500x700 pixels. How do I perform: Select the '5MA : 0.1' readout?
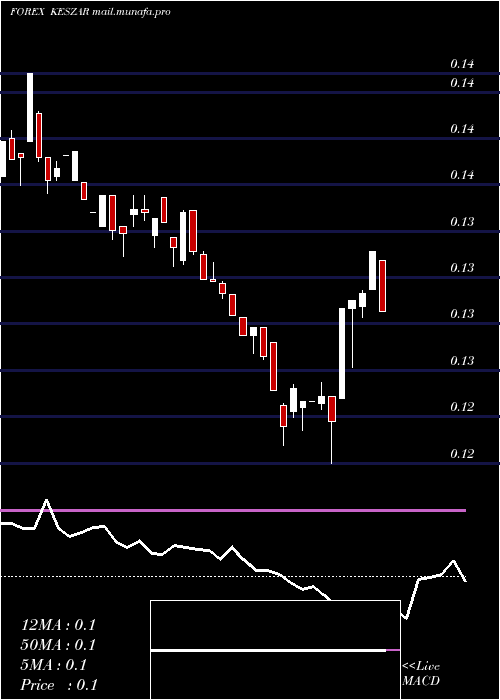[54, 665]
